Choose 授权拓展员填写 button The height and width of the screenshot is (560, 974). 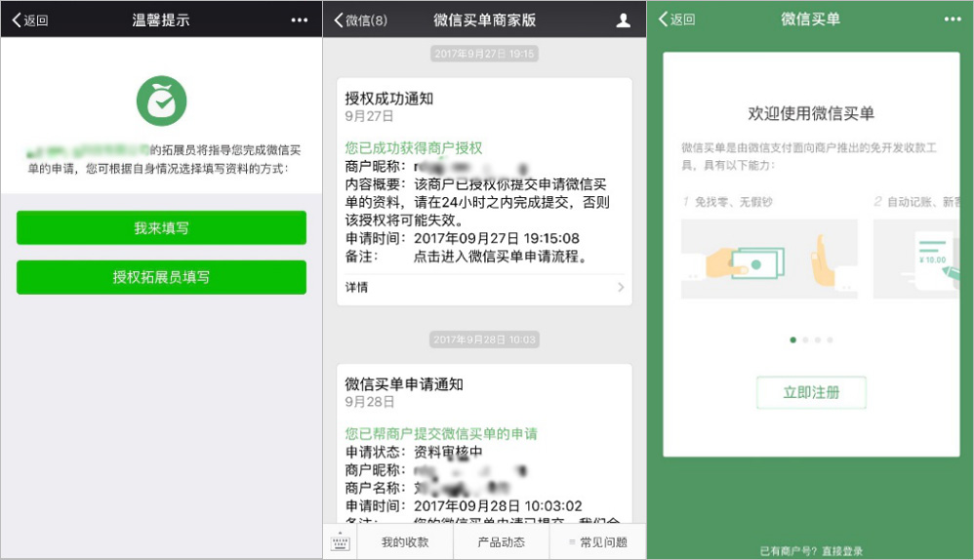(x=161, y=277)
